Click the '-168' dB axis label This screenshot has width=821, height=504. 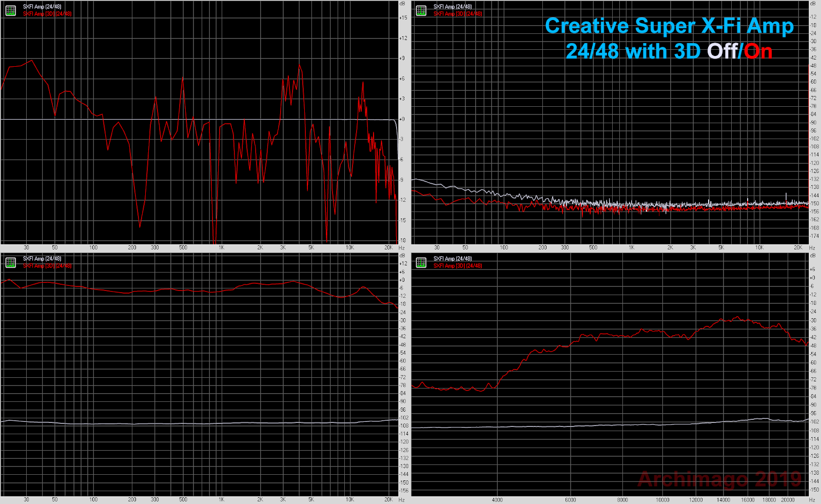pyautogui.click(x=814, y=228)
